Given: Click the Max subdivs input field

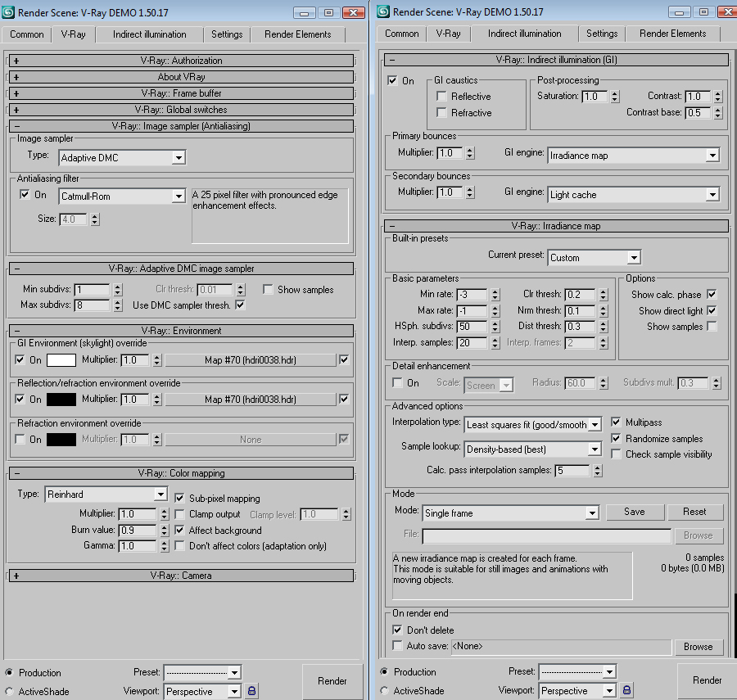Looking at the screenshot, I should (92, 305).
